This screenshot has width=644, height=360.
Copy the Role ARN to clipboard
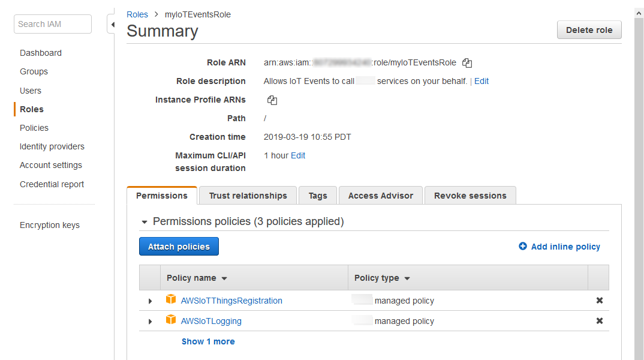(468, 63)
